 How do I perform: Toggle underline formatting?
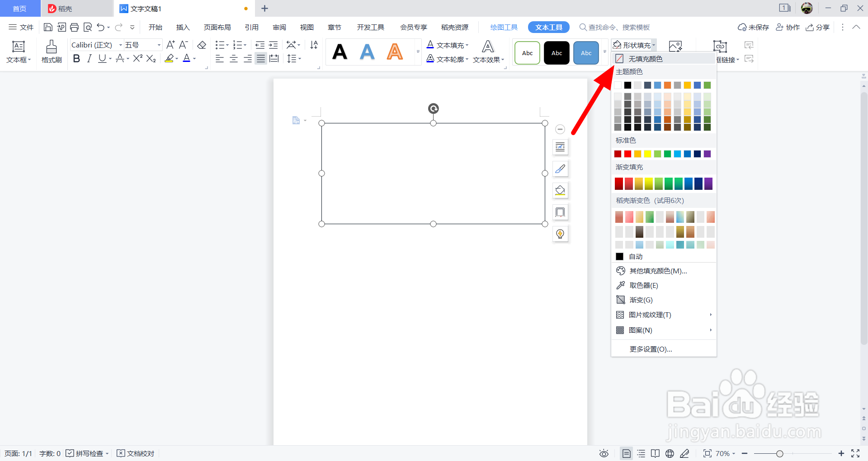[x=102, y=58]
